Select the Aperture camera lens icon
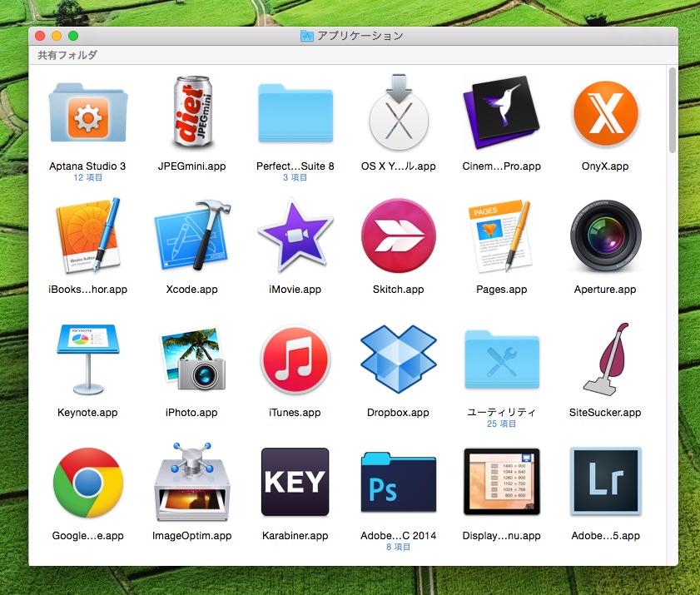 (x=605, y=236)
